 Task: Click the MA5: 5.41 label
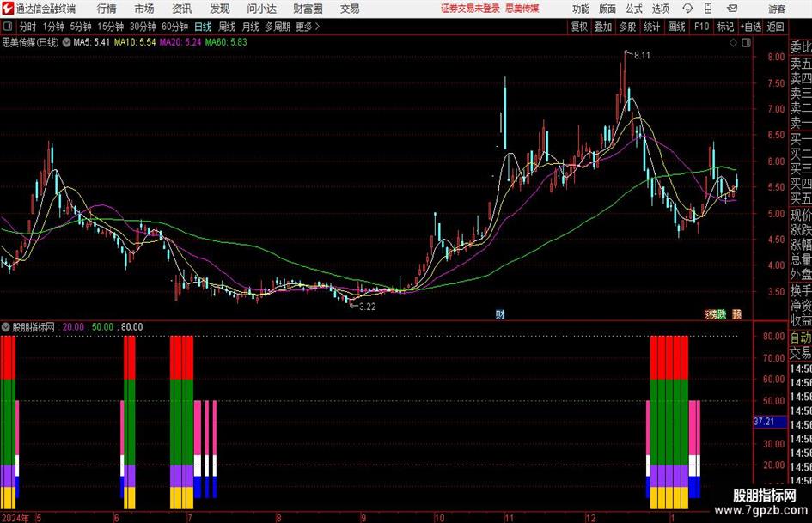[92, 42]
